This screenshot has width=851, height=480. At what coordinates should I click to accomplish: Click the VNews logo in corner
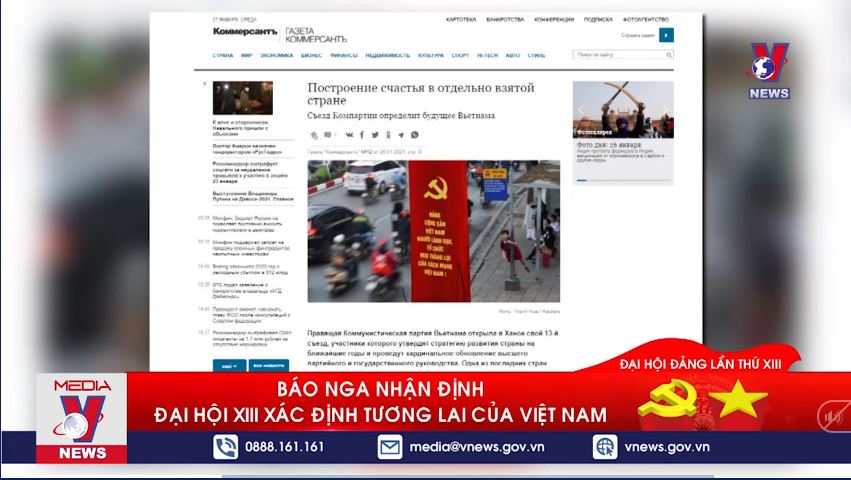click(x=769, y=71)
